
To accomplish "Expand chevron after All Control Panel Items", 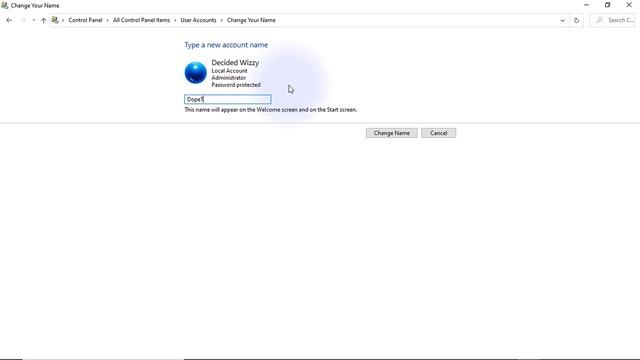I will (x=176, y=20).
